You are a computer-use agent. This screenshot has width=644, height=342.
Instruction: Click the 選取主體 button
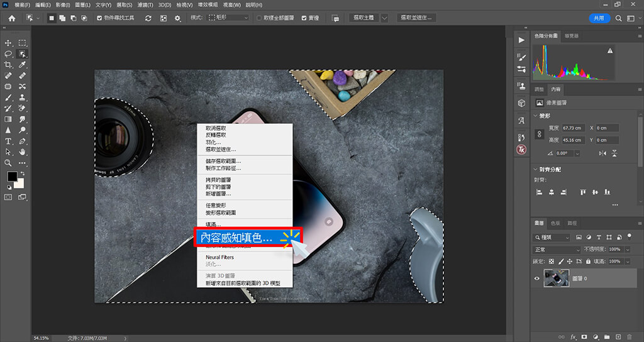364,18
